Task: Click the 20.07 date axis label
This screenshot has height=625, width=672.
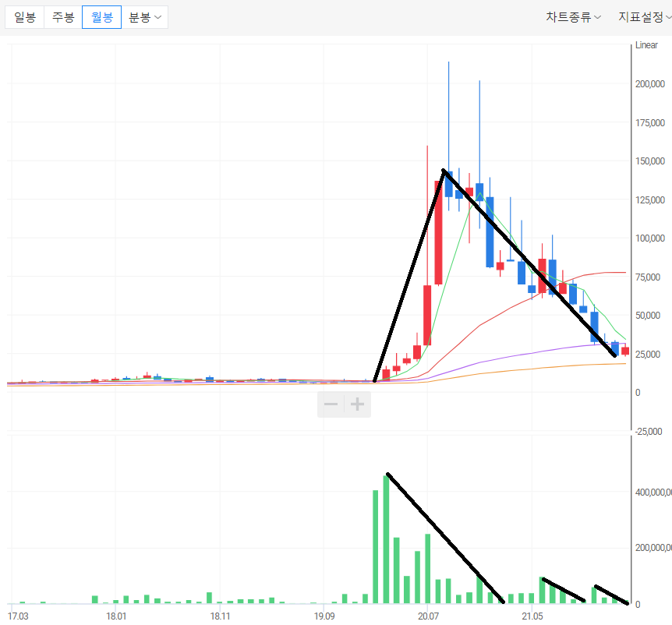Action: pos(428,616)
